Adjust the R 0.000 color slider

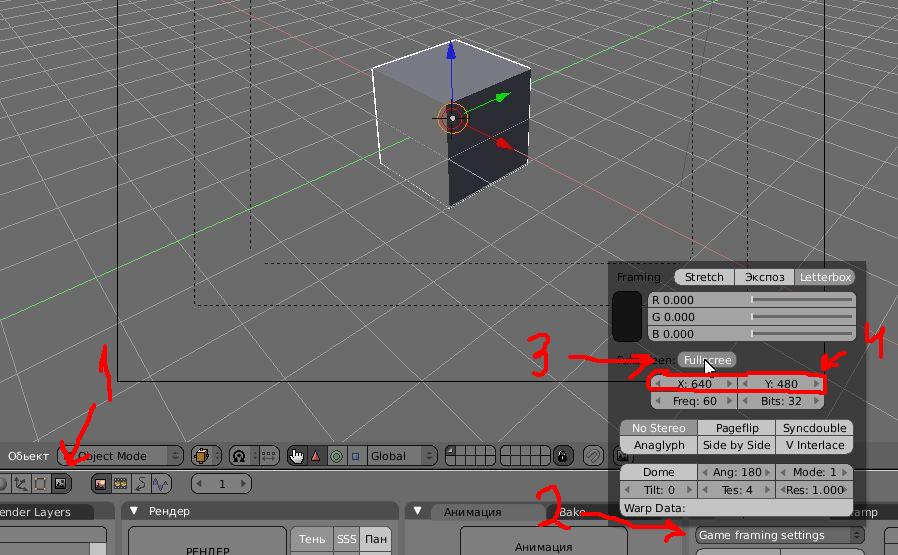point(751,300)
